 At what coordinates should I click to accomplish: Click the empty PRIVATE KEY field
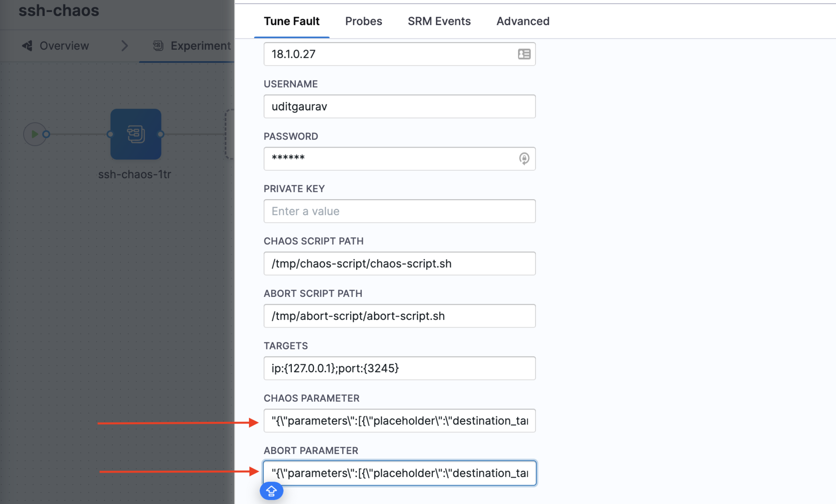point(399,211)
